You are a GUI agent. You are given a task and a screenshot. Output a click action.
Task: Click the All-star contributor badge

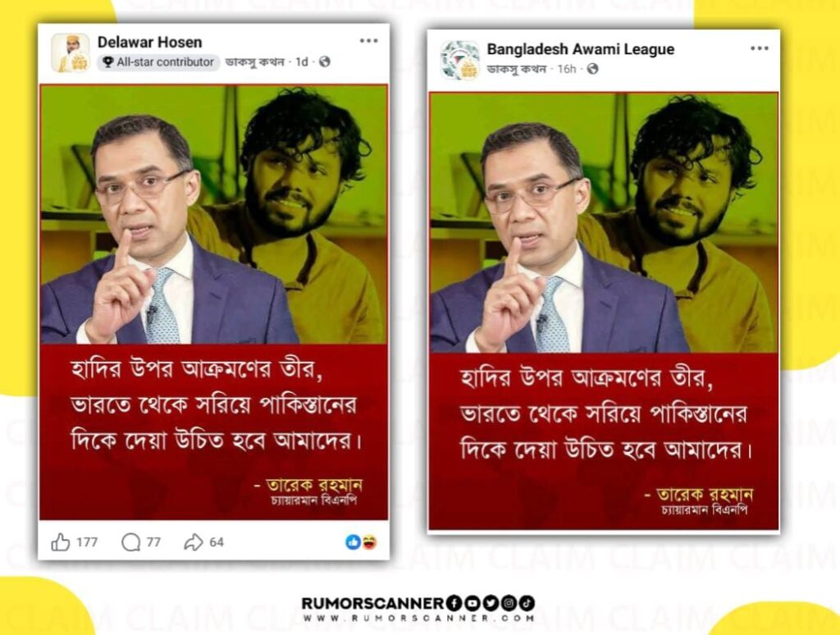[x=158, y=62]
